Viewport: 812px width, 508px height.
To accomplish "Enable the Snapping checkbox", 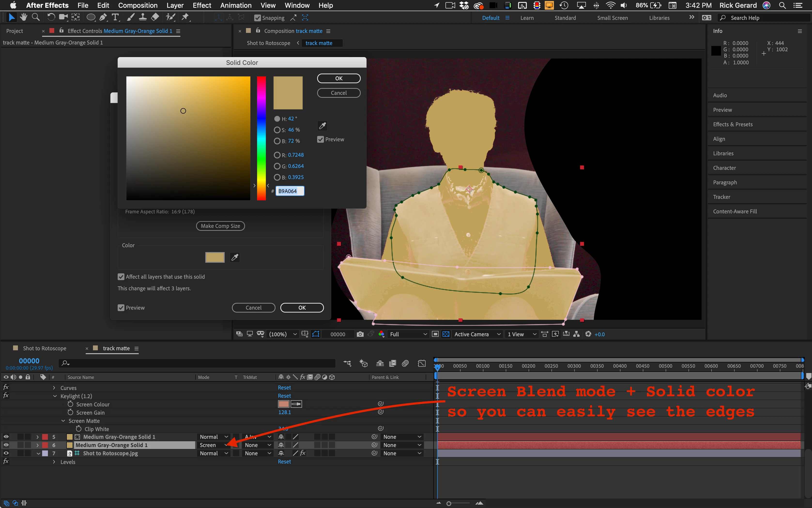I will [x=258, y=18].
